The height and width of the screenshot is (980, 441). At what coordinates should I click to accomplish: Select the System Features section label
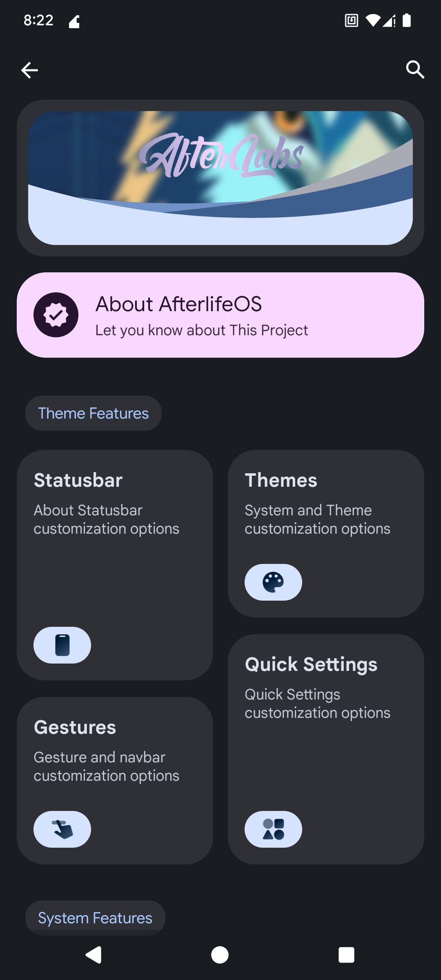click(x=95, y=918)
